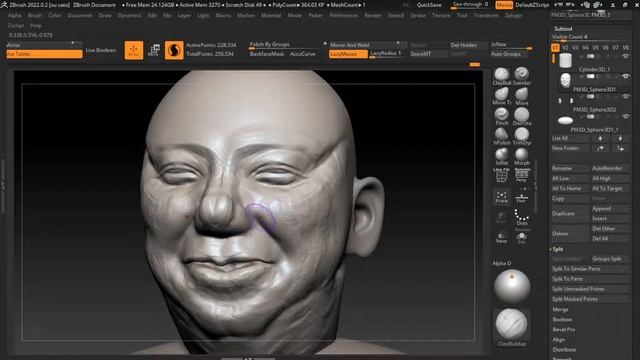This screenshot has height=360, width=640.
Task: Select the Morph brush
Action: [521, 156]
